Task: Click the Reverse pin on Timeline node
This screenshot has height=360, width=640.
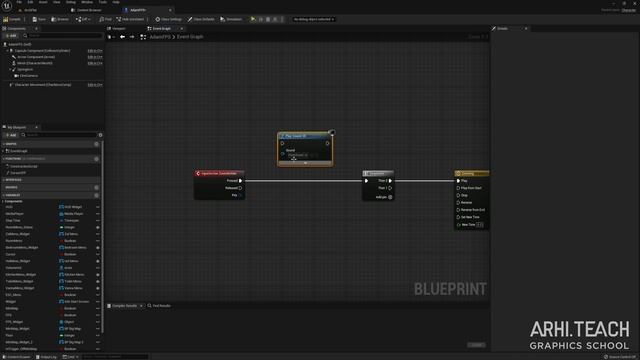Action: (458, 203)
